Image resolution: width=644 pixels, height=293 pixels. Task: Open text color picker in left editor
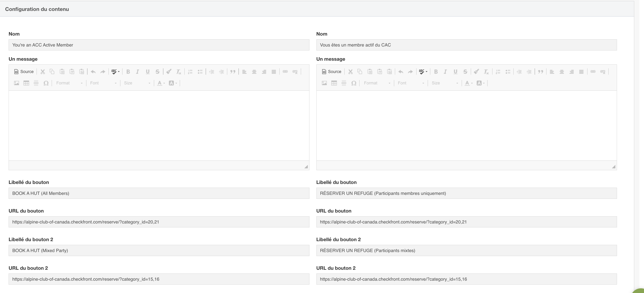(x=161, y=83)
